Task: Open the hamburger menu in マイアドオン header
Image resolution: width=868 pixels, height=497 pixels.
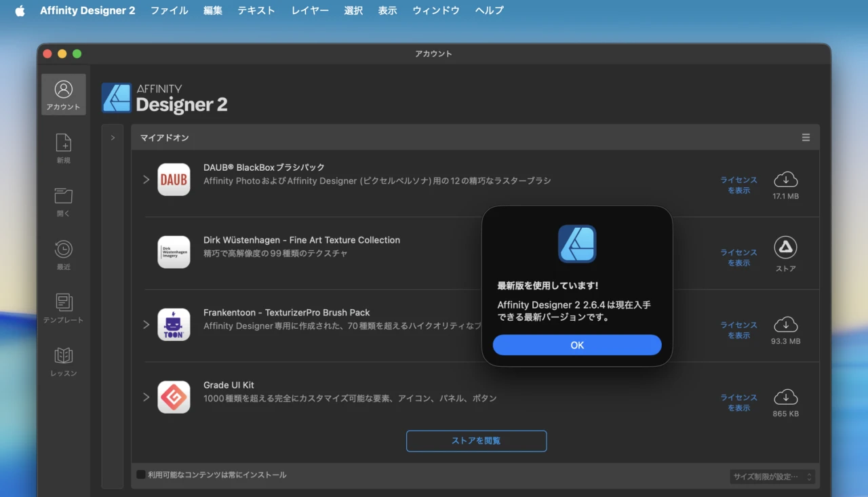Action: [805, 137]
